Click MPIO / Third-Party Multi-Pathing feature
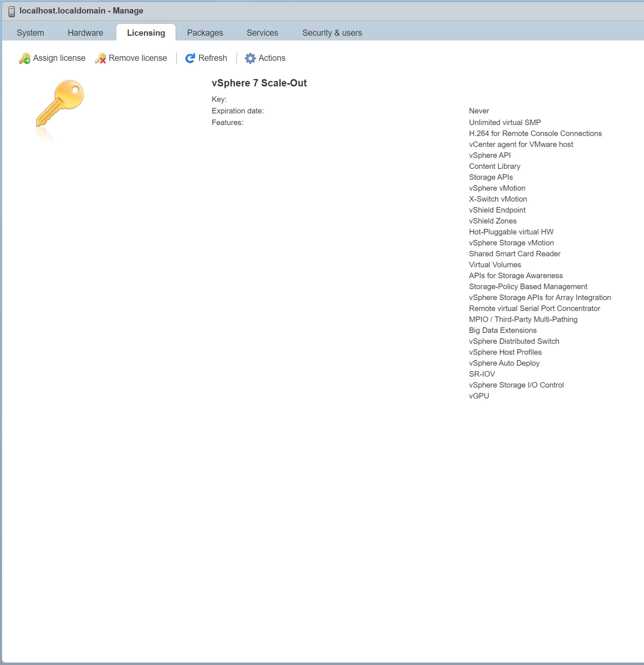The image size is (644, 665). pyautogui.click(x=523, y=319)
